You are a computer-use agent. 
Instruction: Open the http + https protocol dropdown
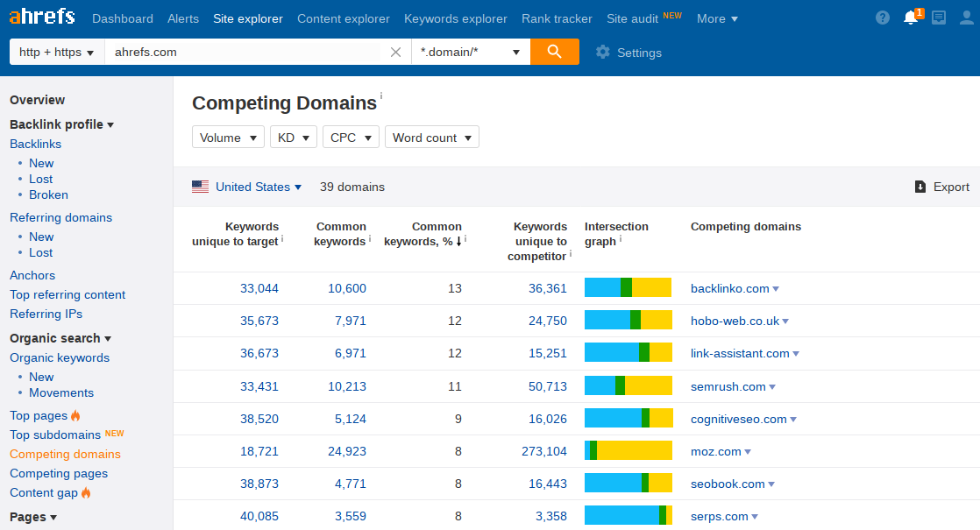[x=57, y=52]
